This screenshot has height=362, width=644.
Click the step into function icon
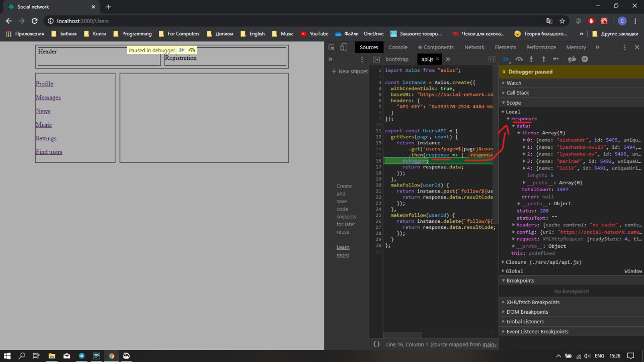pos(531,59)
